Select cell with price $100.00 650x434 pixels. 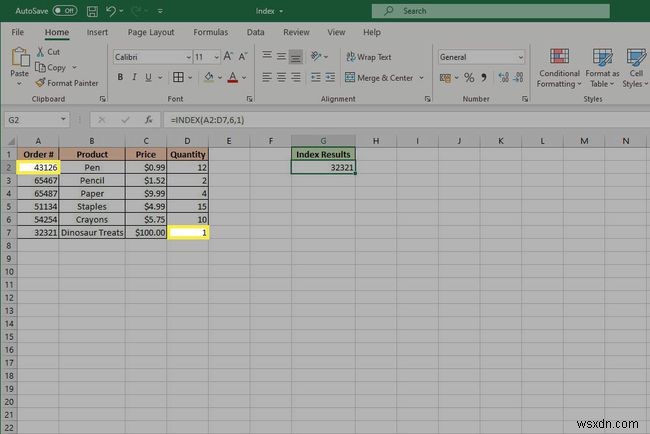146,233
